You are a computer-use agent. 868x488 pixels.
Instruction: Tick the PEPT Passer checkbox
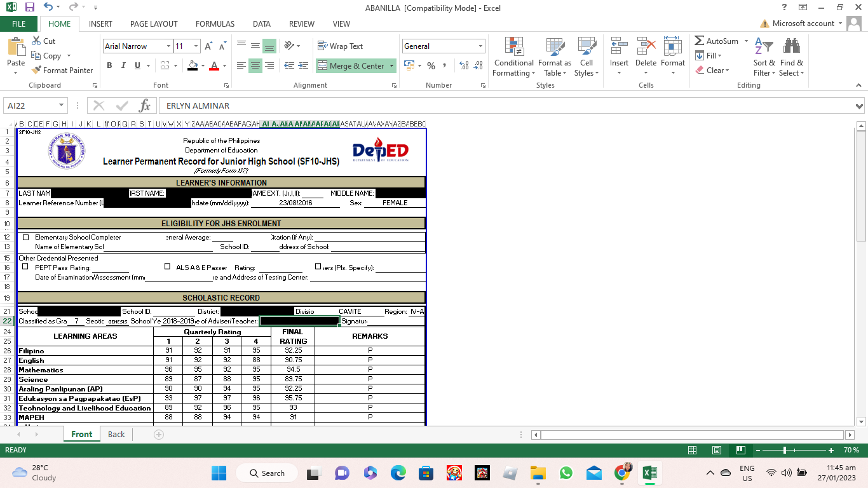25,267
